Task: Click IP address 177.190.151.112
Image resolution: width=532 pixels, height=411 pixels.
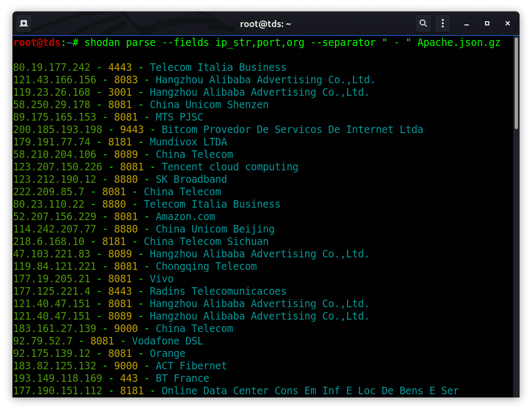Action: pos(57,391)
